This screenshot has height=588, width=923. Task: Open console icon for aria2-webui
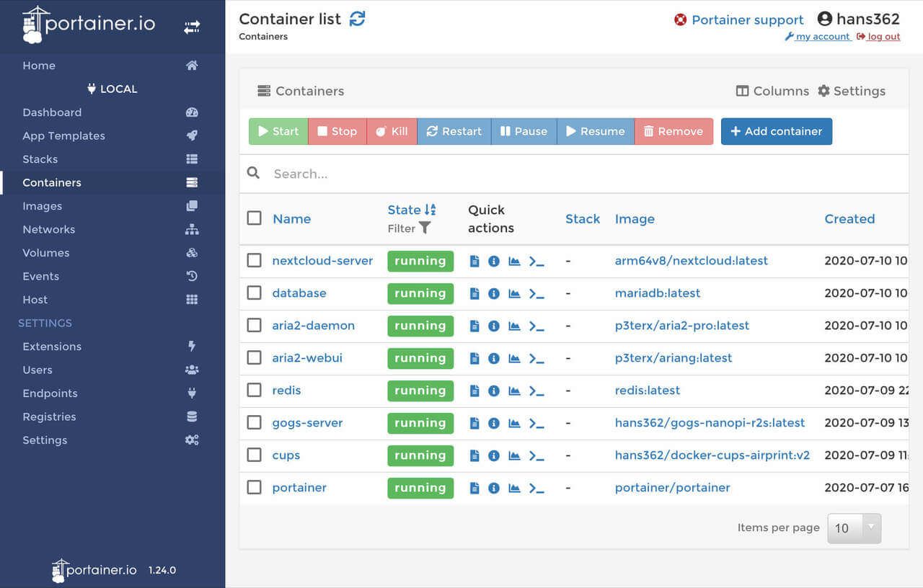(x=536, y=359)
